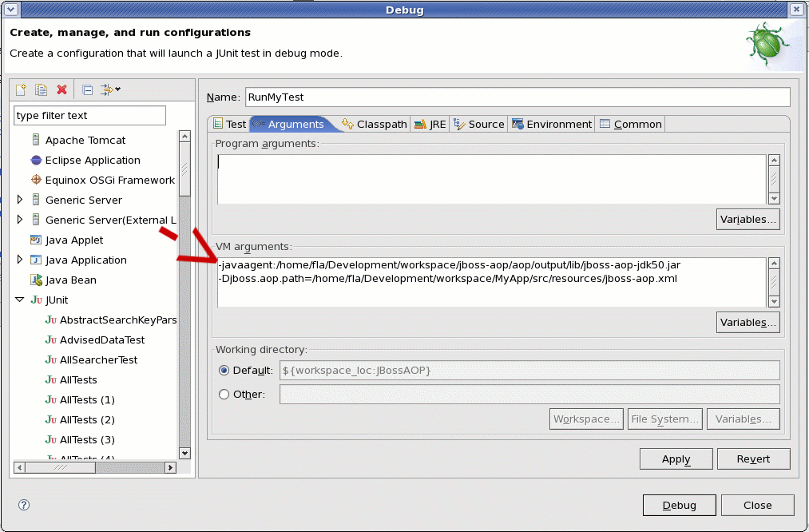Switch to the Environment tab
The height and width of the screenshot is (532, 809).
pyautogui.click(x=552, y=124)
